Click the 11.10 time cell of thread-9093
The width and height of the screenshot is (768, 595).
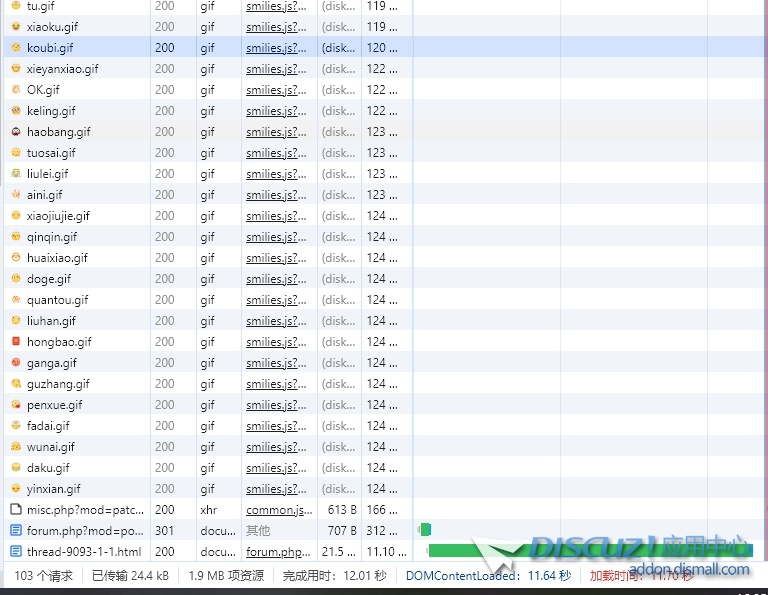[x=386, y=552]
